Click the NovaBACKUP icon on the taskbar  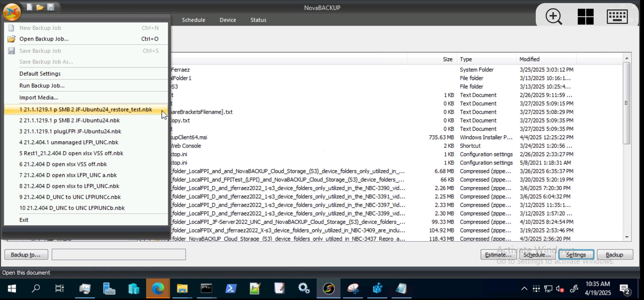pos(329,289)
